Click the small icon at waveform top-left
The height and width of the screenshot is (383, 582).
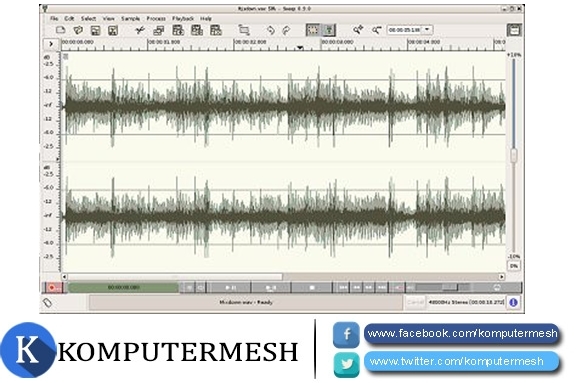(x=65, y=56)
